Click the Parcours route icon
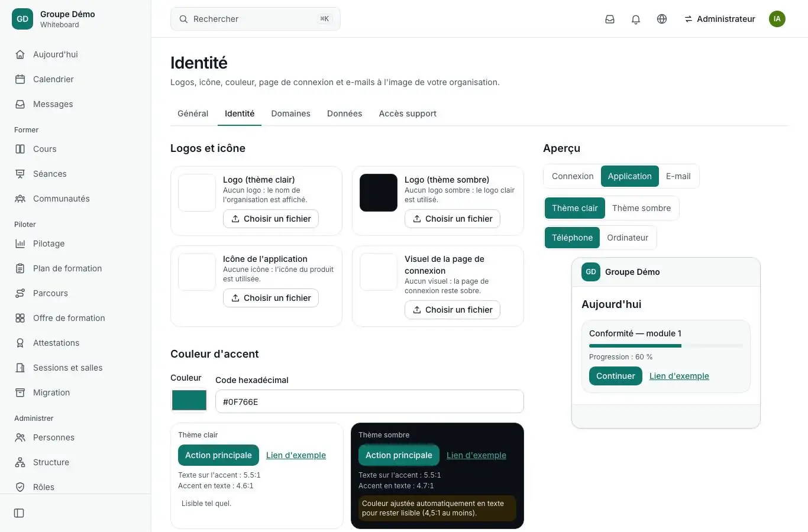The width and height of the screenshot is (808, 532). [20, 293]
